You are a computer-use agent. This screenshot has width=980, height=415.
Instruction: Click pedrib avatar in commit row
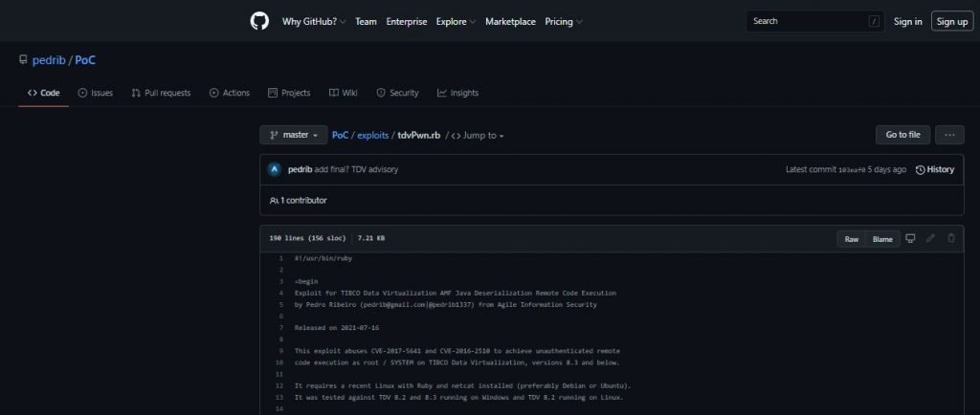pos(274,170)
